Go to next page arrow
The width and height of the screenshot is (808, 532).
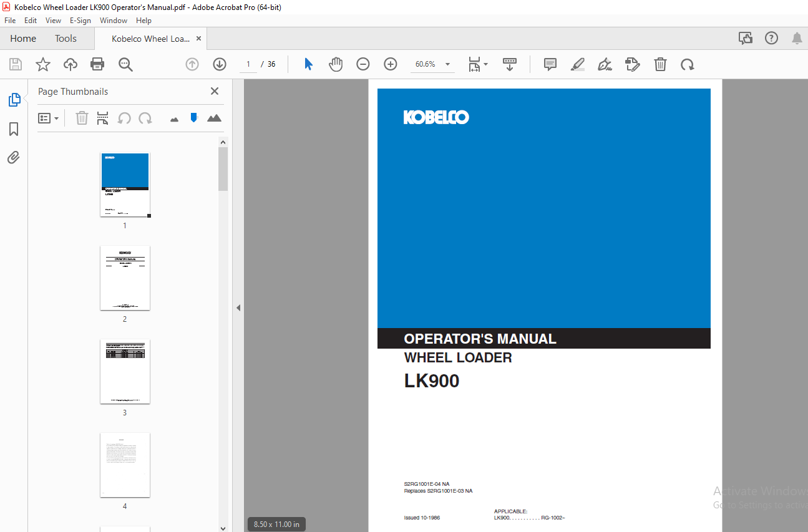pos(220,64)
